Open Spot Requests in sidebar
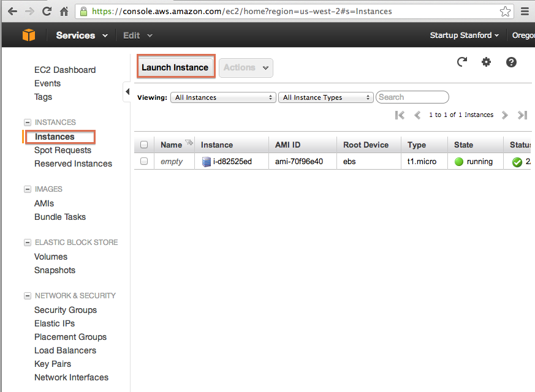The height and width of the screenshot is (392, 535). click(x=63, y=150)
